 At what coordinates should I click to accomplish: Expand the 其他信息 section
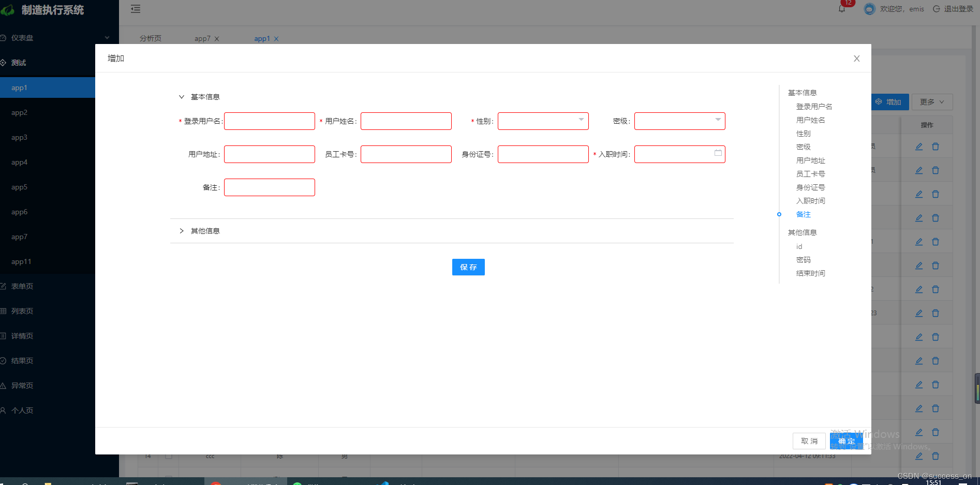181,231
